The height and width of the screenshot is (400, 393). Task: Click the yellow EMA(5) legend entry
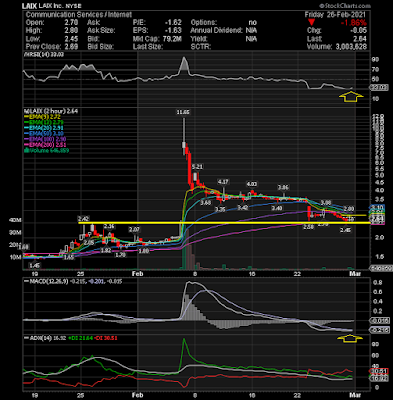coord(42,117)
